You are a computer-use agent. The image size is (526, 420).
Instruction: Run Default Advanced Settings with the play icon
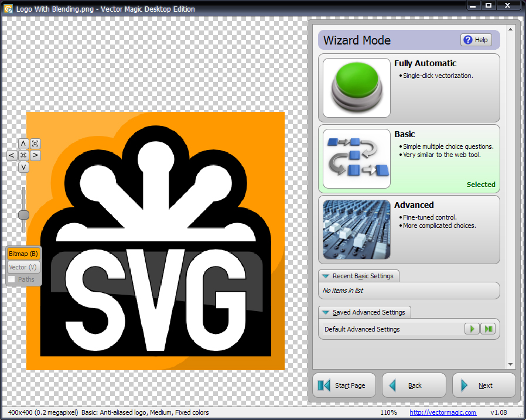(x=472, y=329)
